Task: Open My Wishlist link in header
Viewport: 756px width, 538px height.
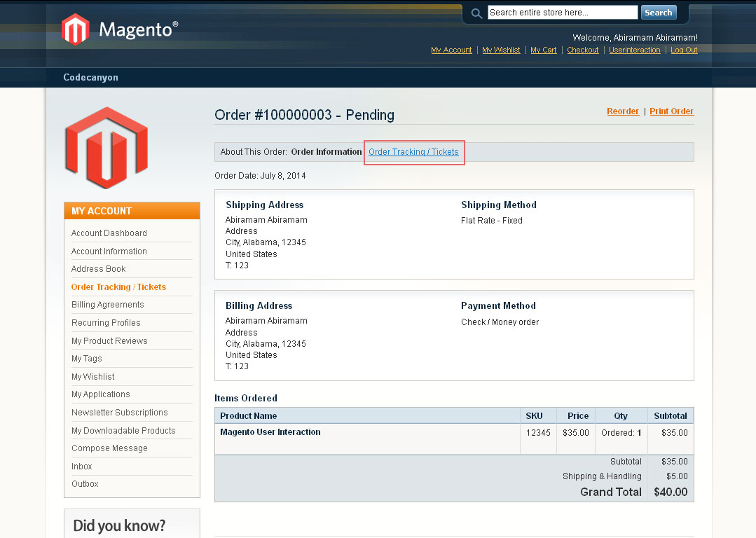Action: 501,50
